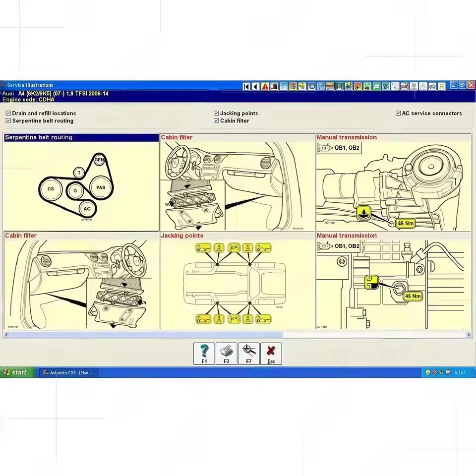Open the tyre wheel toolbar icon
This screenshot has width=476, height=476.
(312, 86)
